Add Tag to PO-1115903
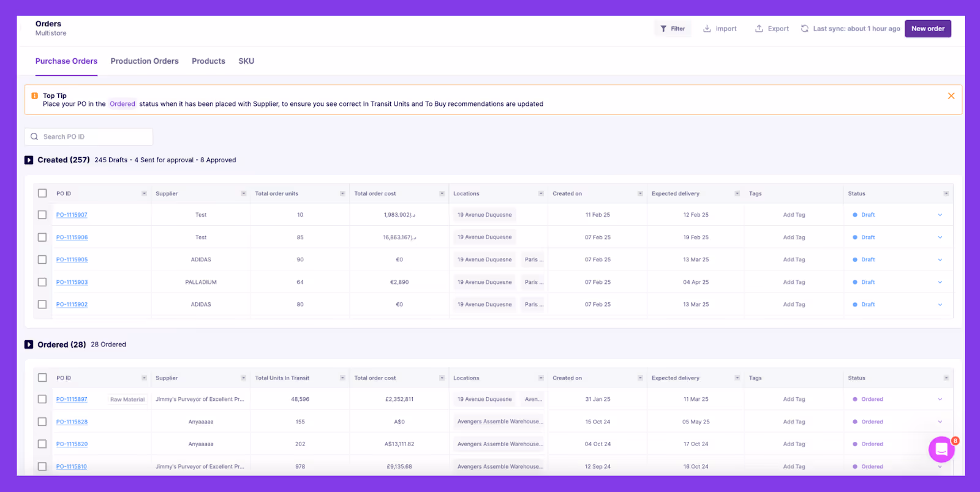This screenshot has height=492, width=980. pyautogui.click(x=794, y=282)
